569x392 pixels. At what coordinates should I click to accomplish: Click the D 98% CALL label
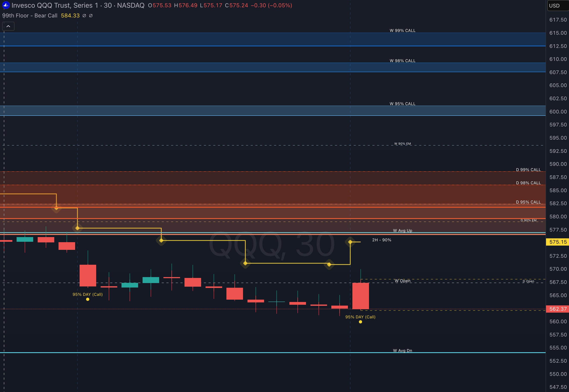coord(528,183)
